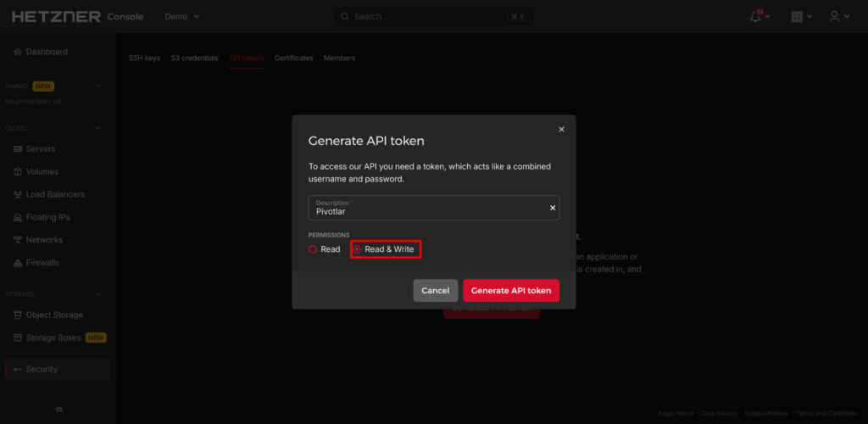868x424 pixels.
Task: Click the Floating IPs icon
Action: 18,217
